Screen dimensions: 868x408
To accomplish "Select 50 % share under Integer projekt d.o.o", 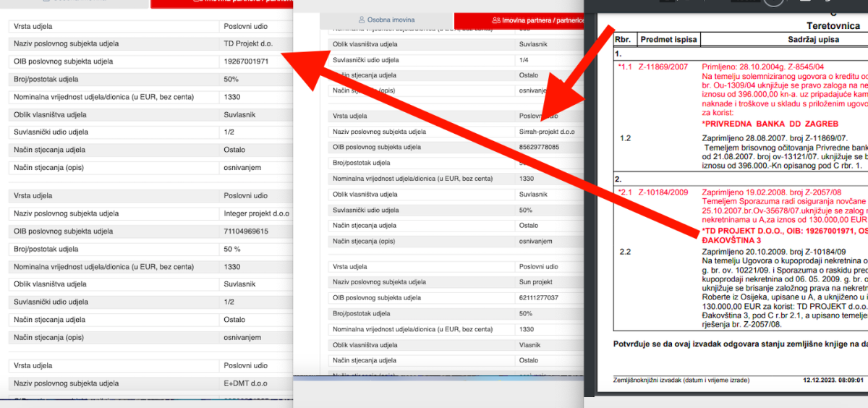I will (x=232, y=249).
